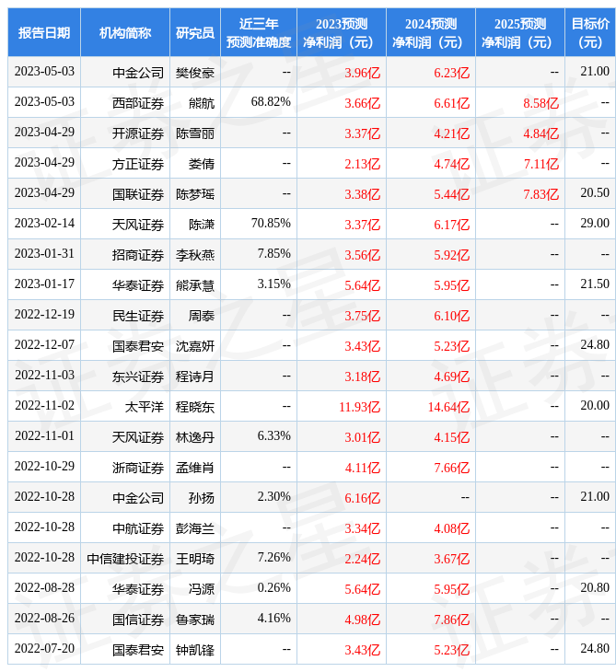
Task: Select institution 招商证券
Action: pyautogui.click(x=138, y=255)
